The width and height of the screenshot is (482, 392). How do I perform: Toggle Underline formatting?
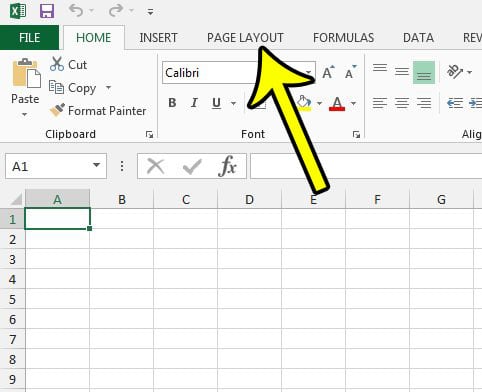(216, 103)
